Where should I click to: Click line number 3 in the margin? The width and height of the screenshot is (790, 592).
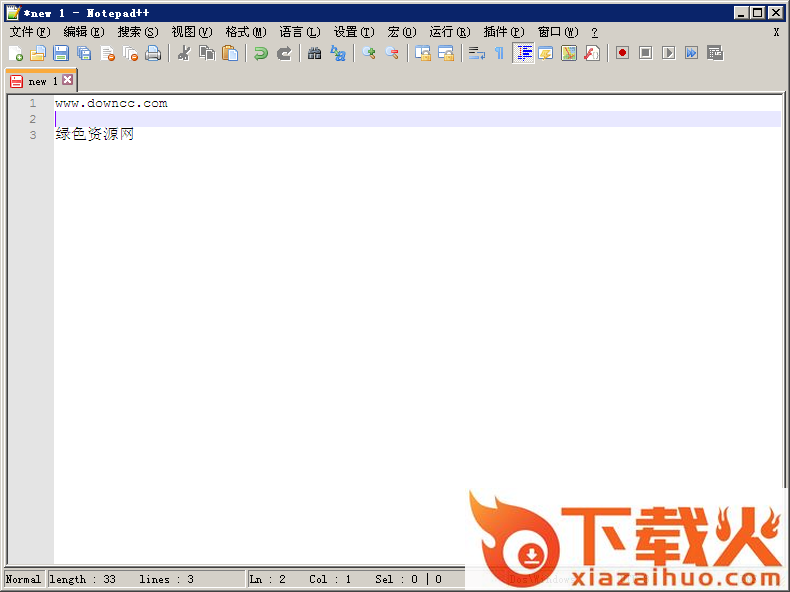click(33, 135)
